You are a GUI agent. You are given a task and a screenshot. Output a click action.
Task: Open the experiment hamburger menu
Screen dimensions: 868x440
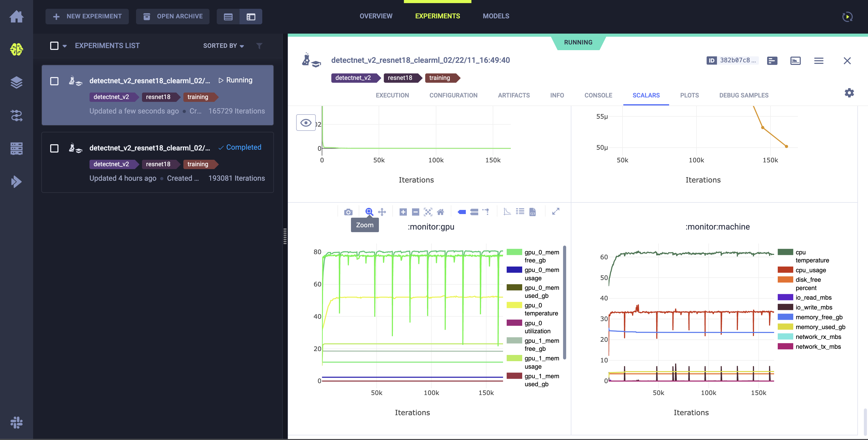(818, 61)
